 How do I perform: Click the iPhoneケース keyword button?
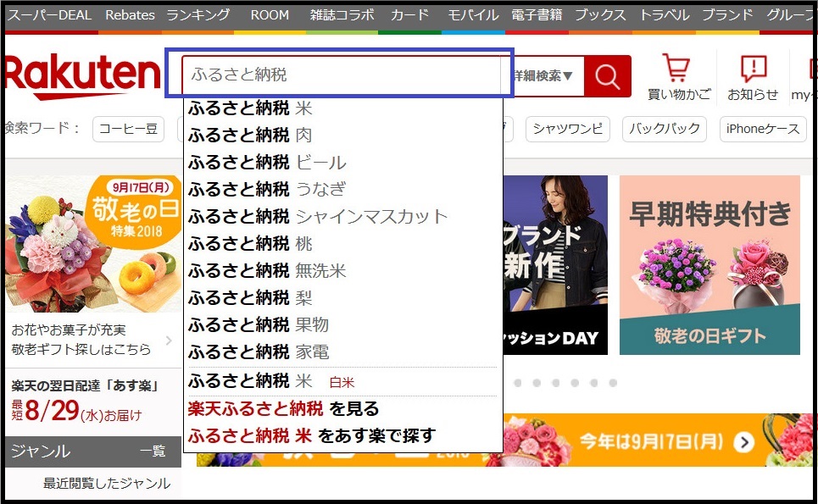click(x=763, y=129)
